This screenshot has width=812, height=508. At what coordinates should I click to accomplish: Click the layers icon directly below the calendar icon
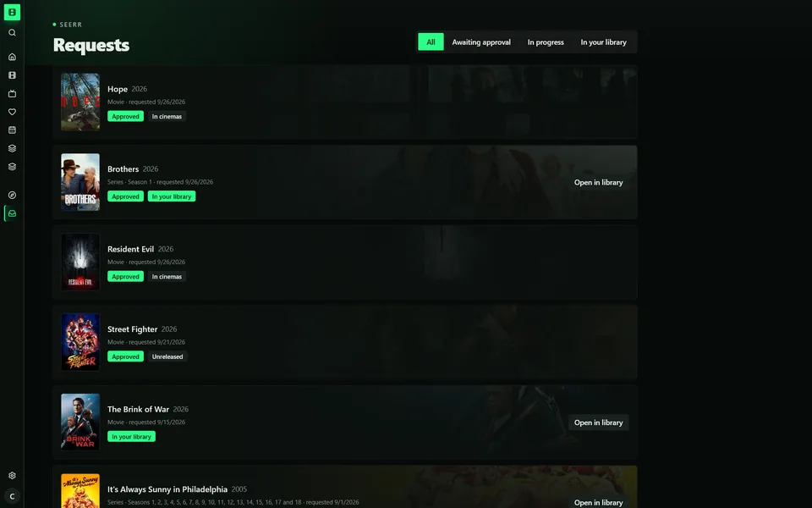coord(12,148)
